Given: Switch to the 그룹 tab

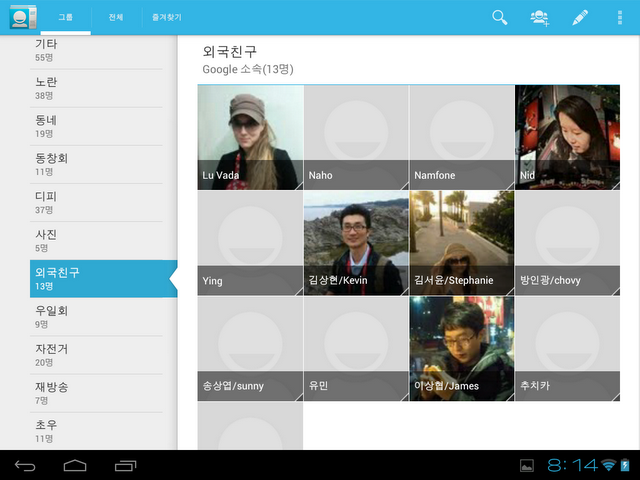Looking at the screenshot, I should coord(66,17).
